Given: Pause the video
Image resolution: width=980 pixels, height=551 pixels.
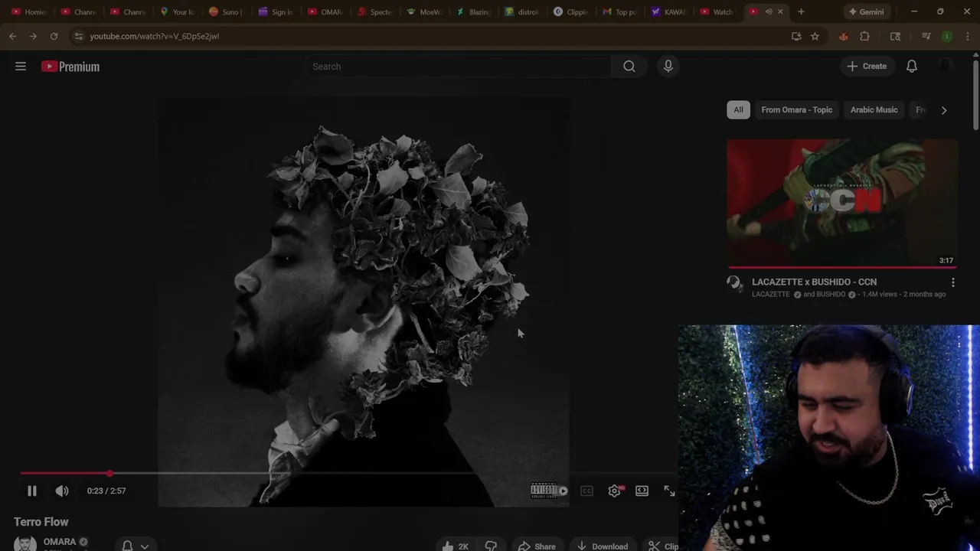Looking at the screenshot, I should [32, 491].
